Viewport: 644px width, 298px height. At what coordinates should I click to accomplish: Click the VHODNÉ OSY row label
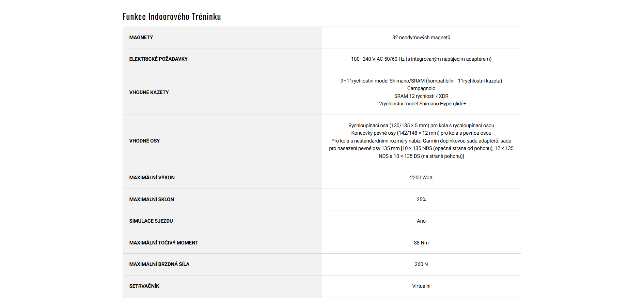click(144, 141)
